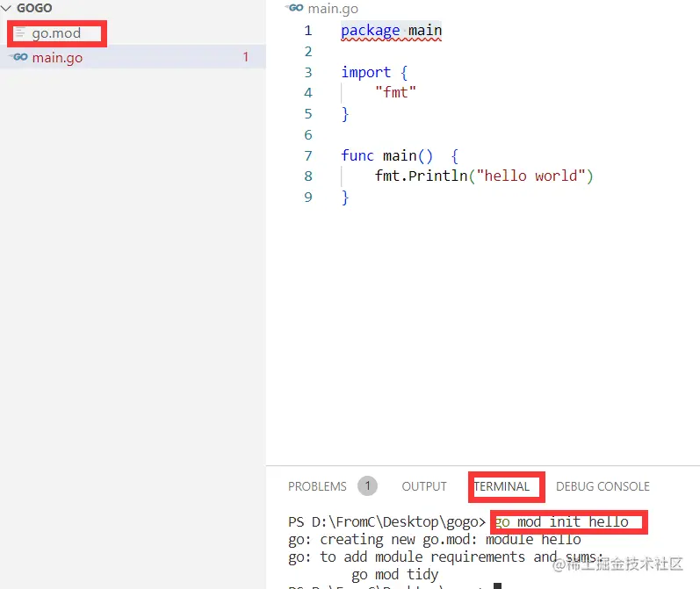The height and width of the screenshot is (589, 700).
Task: Click the GOGO folder name header
Action: [x=34, y=8]
